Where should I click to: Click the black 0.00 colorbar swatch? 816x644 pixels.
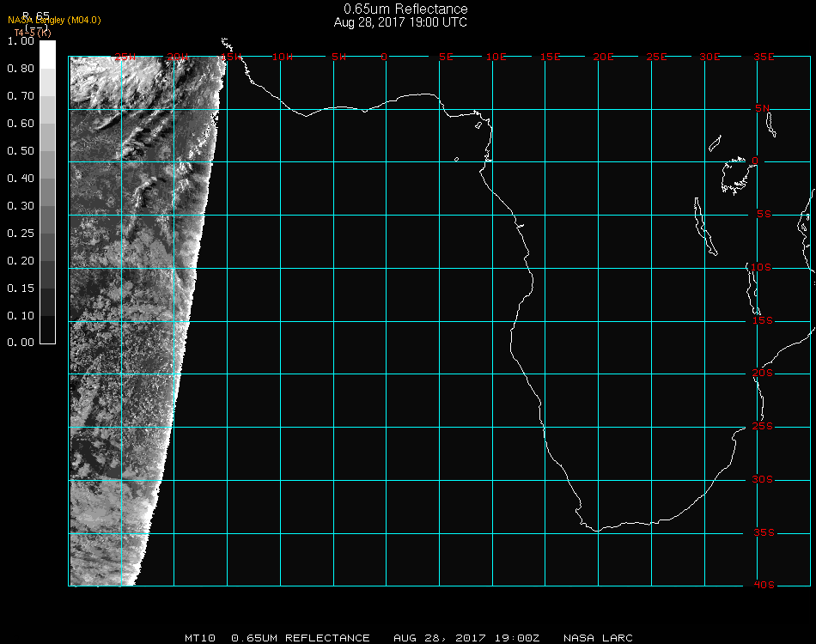(47, 337)
